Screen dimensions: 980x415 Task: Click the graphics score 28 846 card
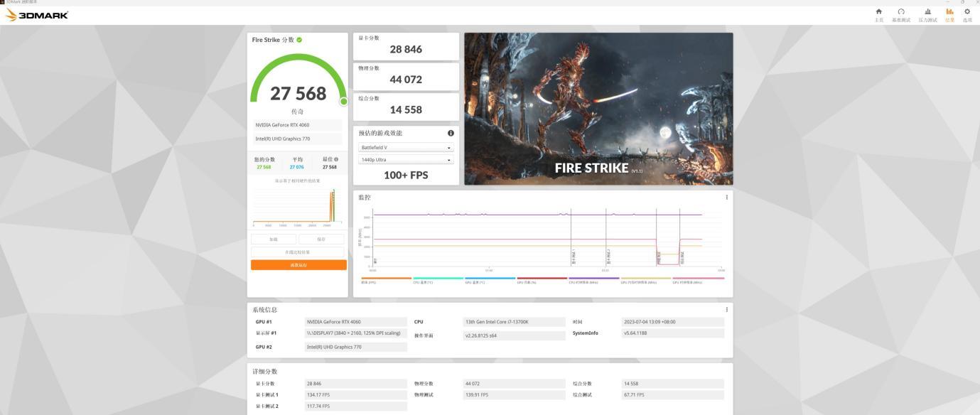[x=406, y=46]
